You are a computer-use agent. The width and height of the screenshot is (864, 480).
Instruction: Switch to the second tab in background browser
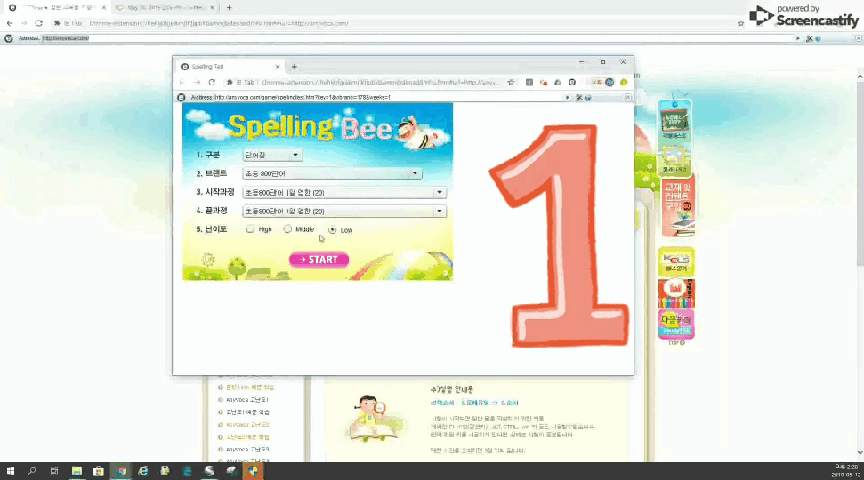click(x=164, y=8)
